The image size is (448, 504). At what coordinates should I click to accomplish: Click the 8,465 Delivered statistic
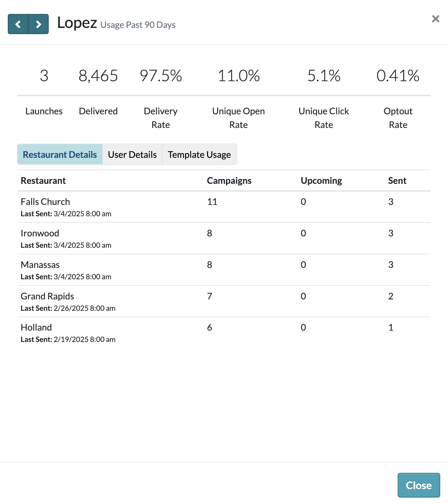[98, 76]
